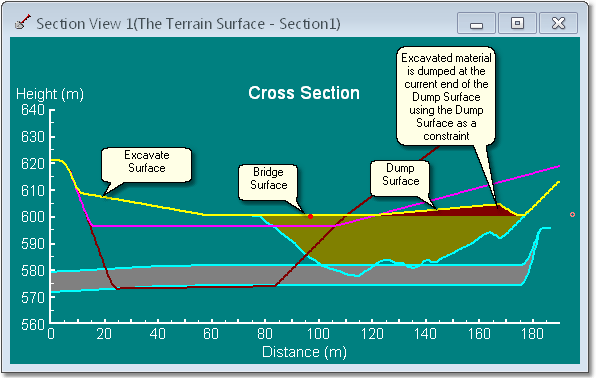The image size is (596, 380).
Task: Click the small red circle marker at the right edge
Action: 572,215
